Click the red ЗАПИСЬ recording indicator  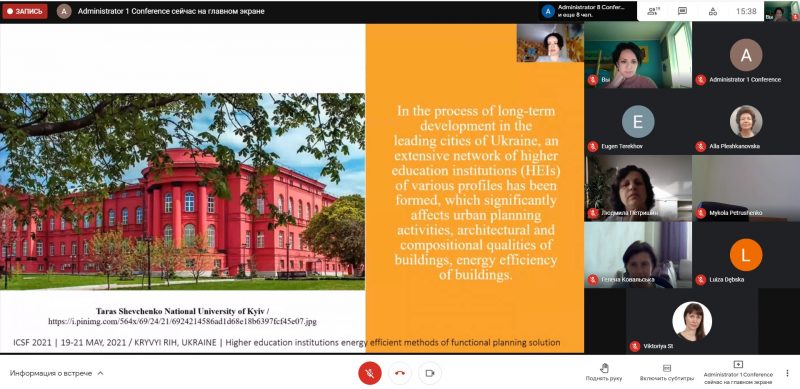tap(25, 11)
